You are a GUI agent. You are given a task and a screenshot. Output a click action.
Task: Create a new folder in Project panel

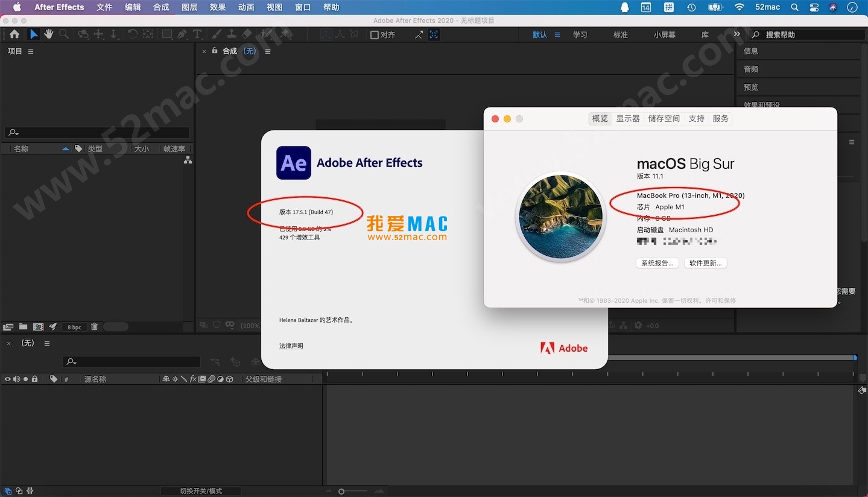[x=23, y=327]
